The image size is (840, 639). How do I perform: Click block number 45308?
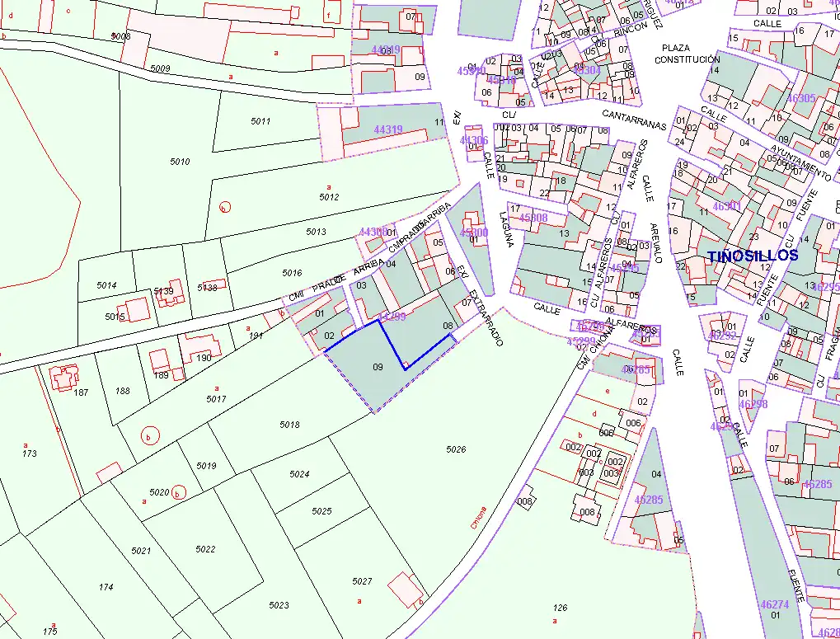point(533,218)
